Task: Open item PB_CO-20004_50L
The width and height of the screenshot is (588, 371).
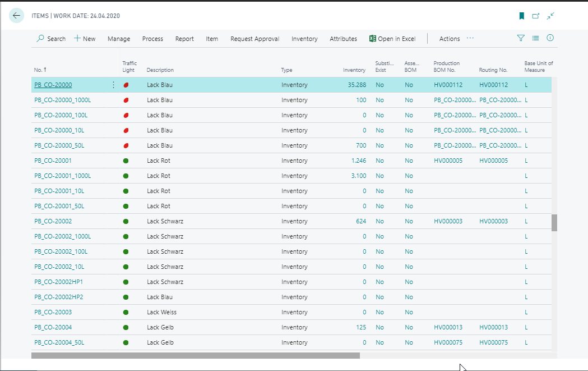Action: [59, 342]
